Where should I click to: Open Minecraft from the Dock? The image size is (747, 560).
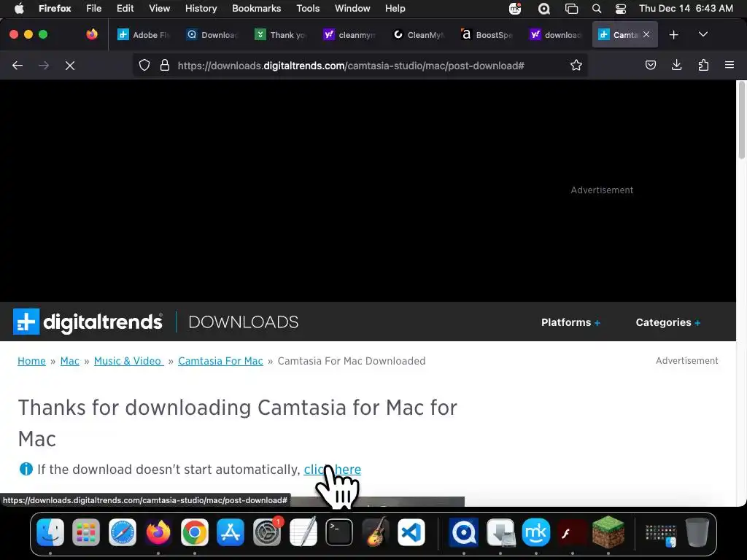click(x=608, y=532)
